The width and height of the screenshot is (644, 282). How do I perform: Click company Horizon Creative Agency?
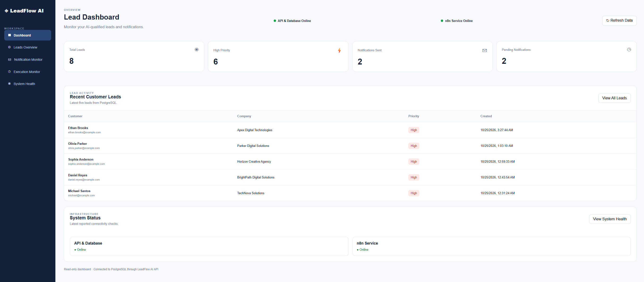point(254,162)
